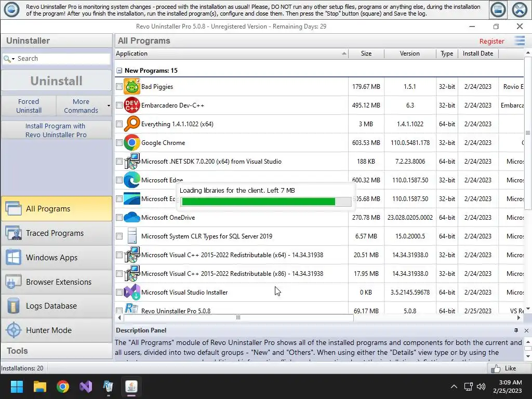This screenshot has width=532, height=399.
Task: Close the Description Panel
Action: (x=526, y=330)
